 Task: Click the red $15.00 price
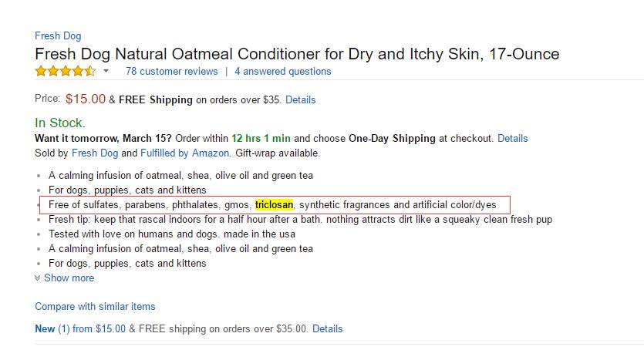86,99
